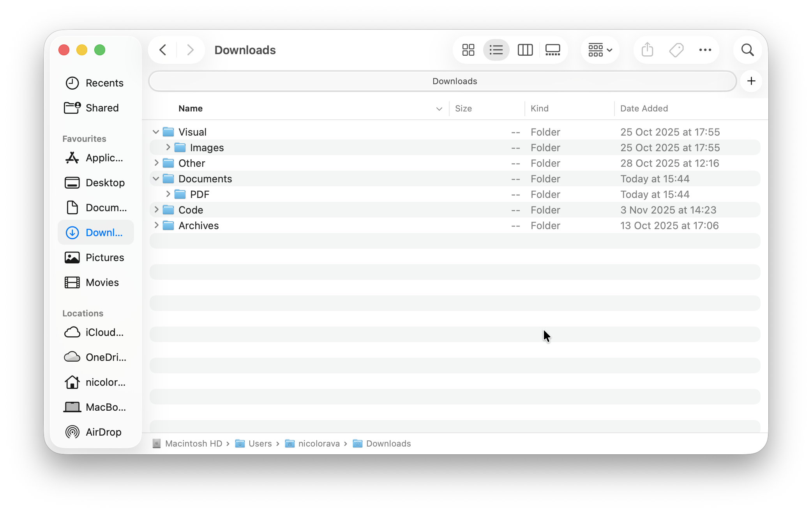Select the Downloads tab

tap(454, 81)
